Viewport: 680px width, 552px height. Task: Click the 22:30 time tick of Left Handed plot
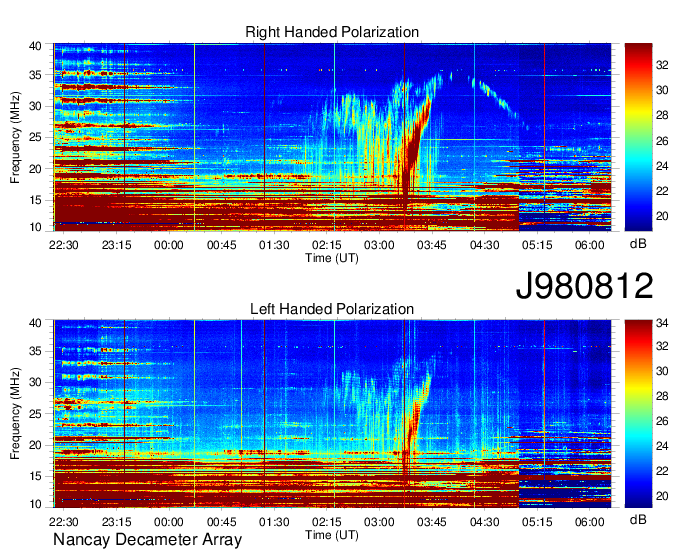click(x=64, y=522)
